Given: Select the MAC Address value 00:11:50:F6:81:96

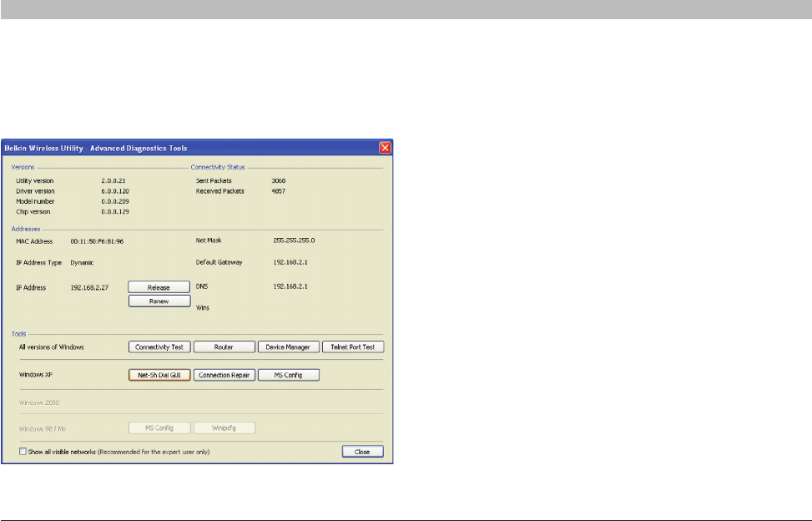Looking at the screenshot, I should point(97,240).
